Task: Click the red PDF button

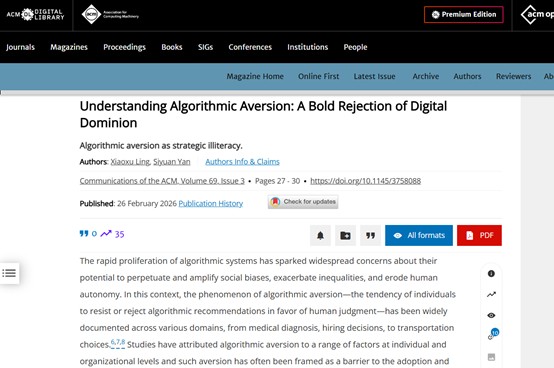Action: (479, 235)
